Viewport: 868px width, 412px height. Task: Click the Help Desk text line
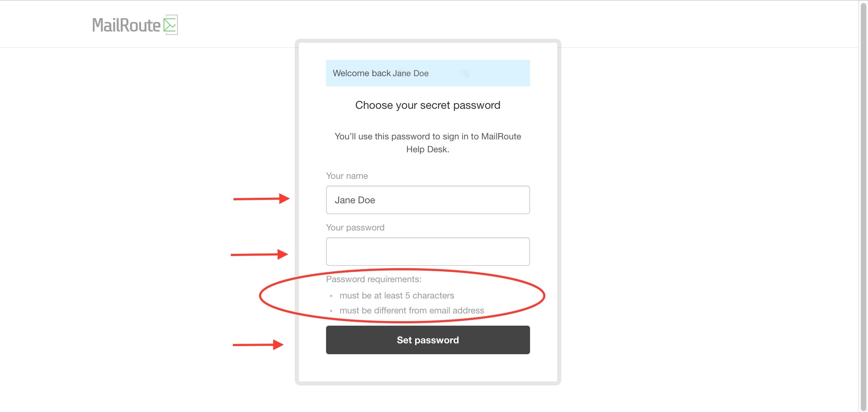(x=428, y=149)
